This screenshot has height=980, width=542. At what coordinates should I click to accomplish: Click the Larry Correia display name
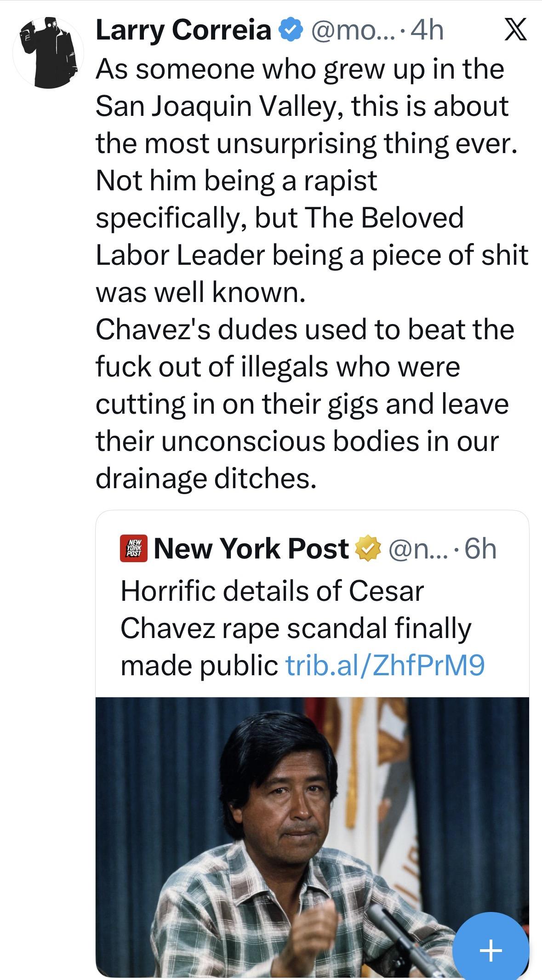pos(183,31)
